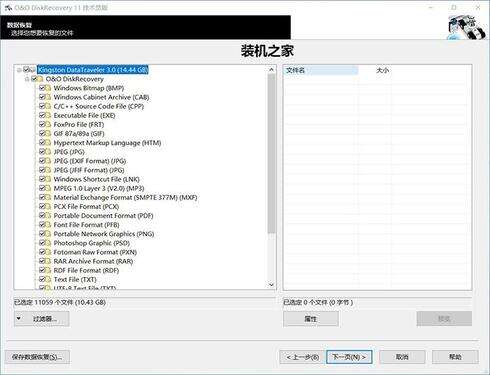Image resolution: width=490 pixels, height=375 pixels.
Task: Uncheck the JPEG (JPG) checkbox
Action: pos(42,152)
